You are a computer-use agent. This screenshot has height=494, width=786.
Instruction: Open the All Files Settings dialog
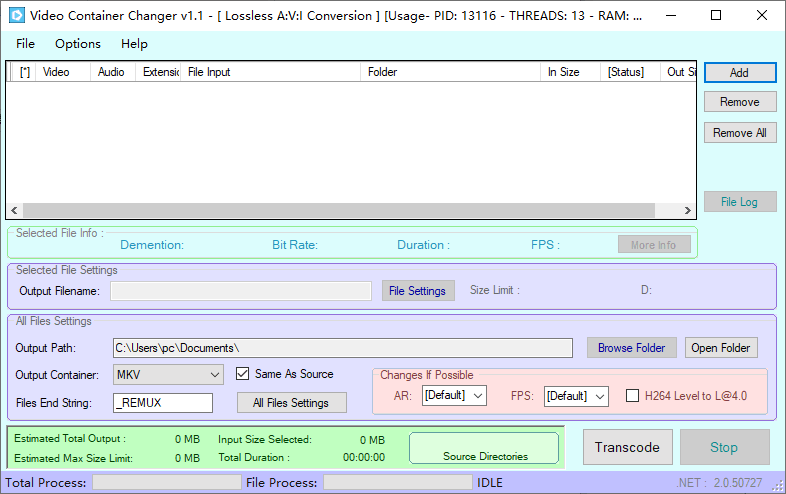(291, 403)
